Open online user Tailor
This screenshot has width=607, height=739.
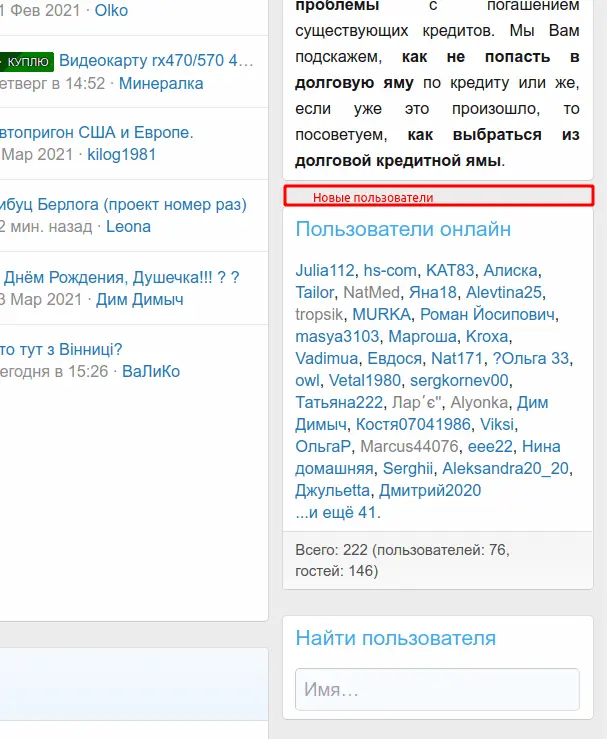(315, 293)
